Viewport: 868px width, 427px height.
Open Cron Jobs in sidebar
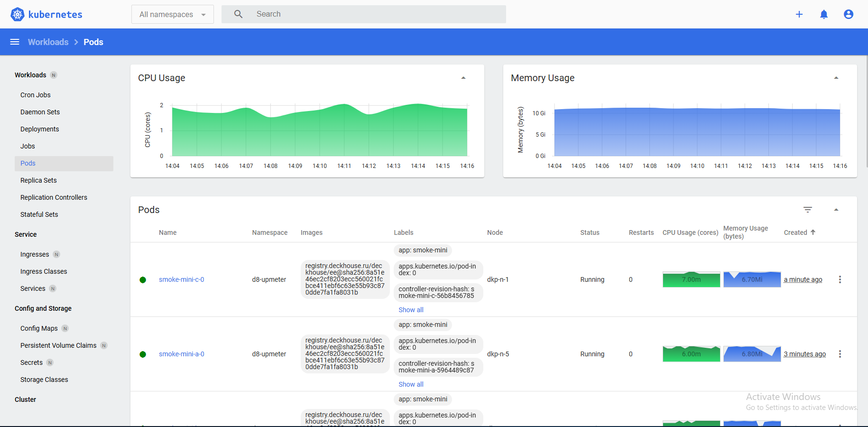36,95
